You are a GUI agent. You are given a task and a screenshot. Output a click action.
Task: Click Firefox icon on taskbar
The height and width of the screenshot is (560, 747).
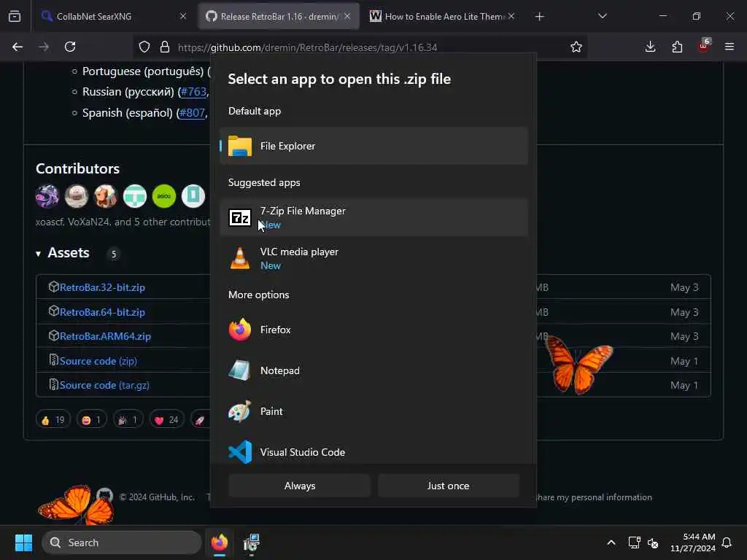tap(219, 542)
